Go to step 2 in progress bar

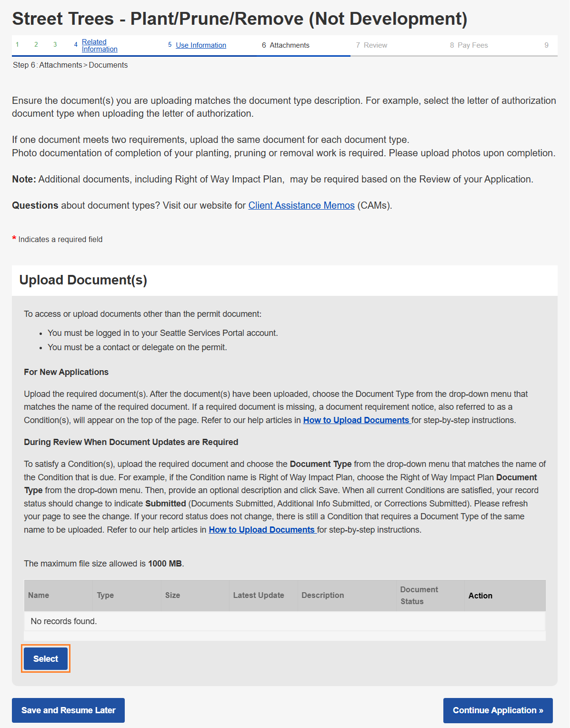[36, 45]
